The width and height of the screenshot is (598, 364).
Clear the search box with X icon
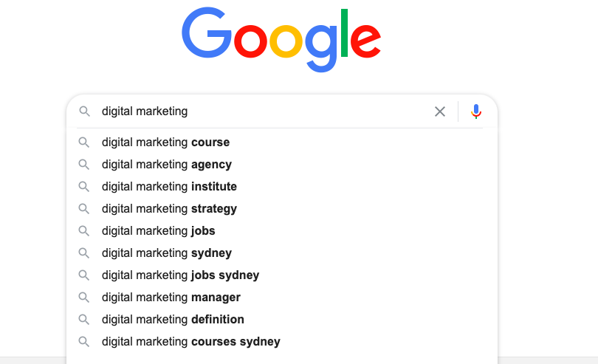[x=440, y=111]
